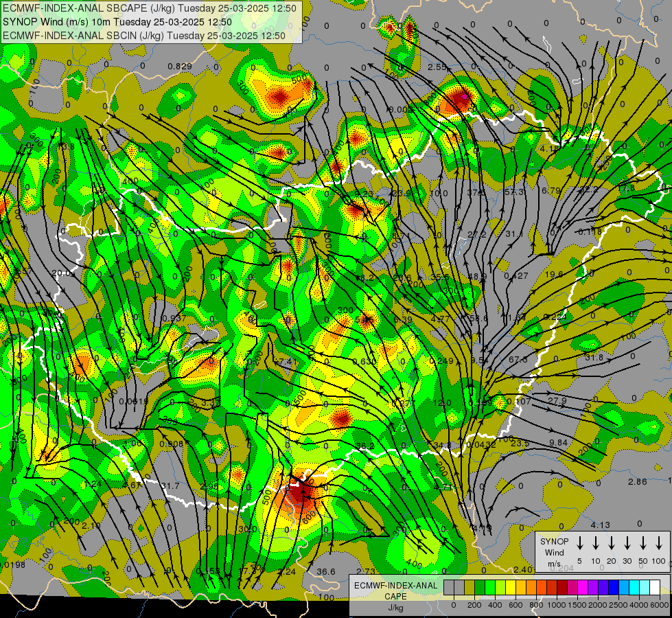Screen dimensions: 672x618
Task: Click the map value '6.39'
Action: point(403,319)
